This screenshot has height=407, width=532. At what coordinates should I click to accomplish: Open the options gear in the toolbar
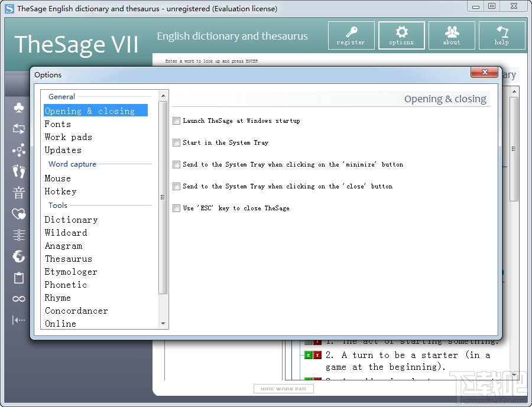[x=401, y=35]
